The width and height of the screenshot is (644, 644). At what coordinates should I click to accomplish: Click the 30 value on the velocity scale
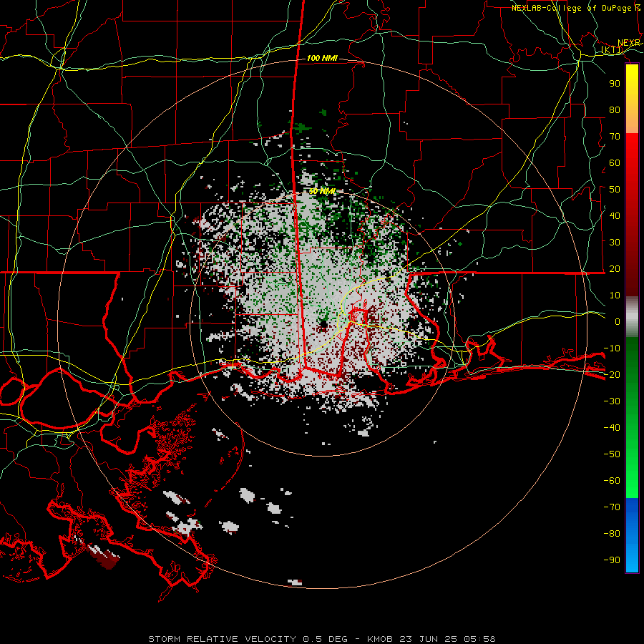pyautogui.click(x=615, y=243)
